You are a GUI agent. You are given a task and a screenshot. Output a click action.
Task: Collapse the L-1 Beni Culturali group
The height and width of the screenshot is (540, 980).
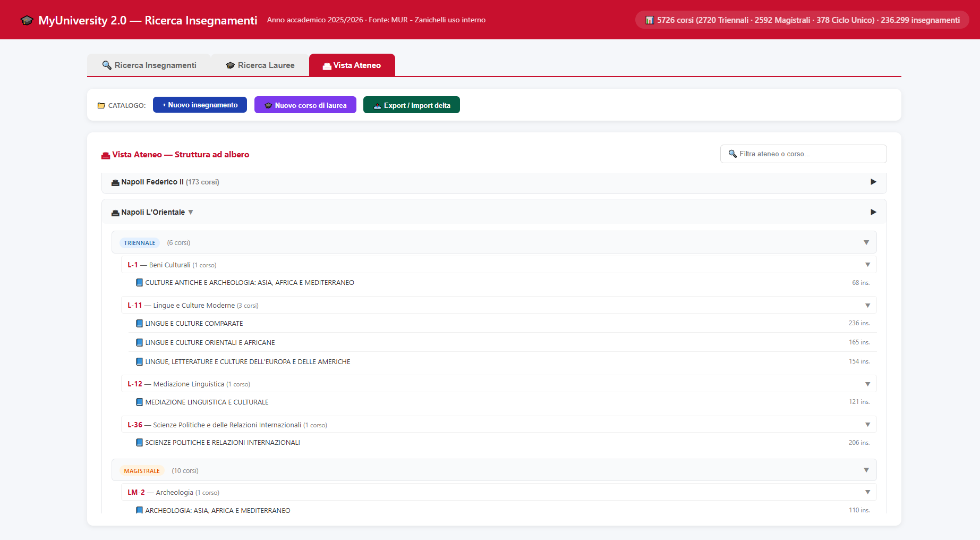[x=867, y=265]
